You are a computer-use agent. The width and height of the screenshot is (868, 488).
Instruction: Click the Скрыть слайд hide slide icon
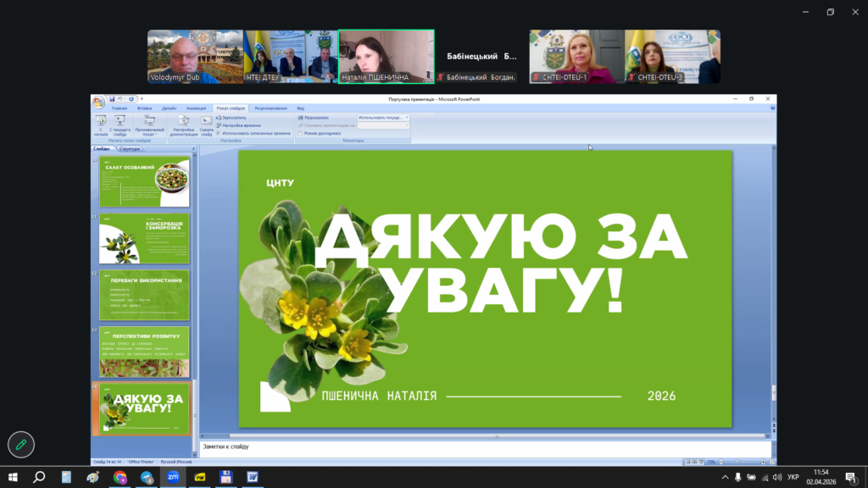[206, 125]
